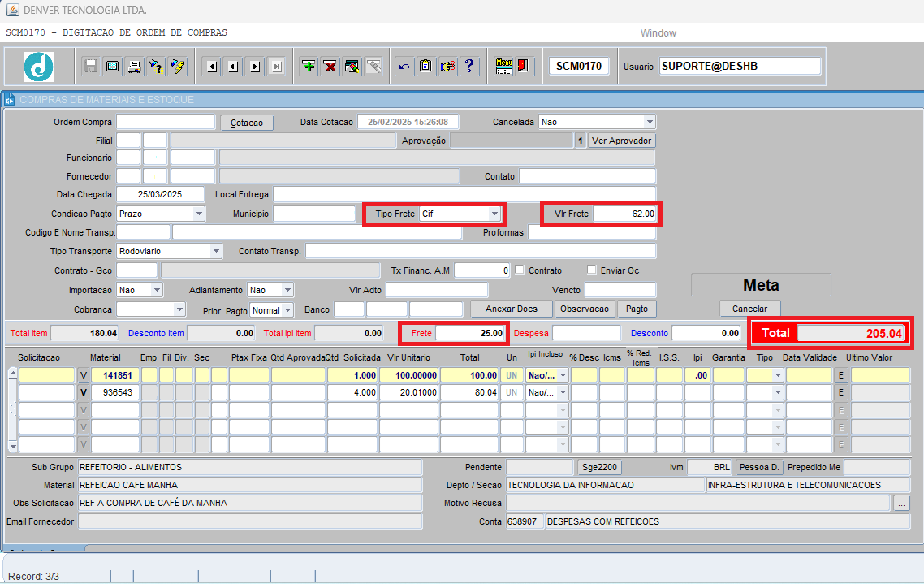Click the items grid scroll-down arrow
924x584 pixels.
[x=13, y=446]
